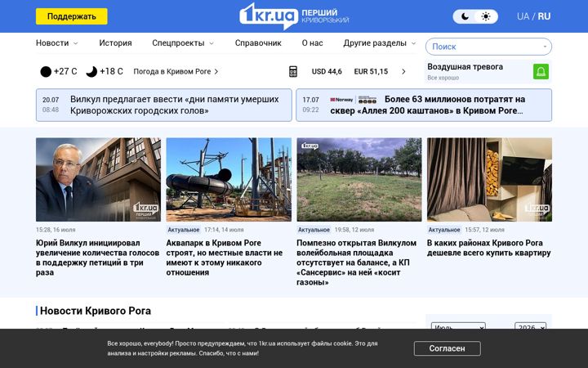Read article about дешевле всего купить квартиру
Screen dimensions: 588x368
[x=489, y=248]
